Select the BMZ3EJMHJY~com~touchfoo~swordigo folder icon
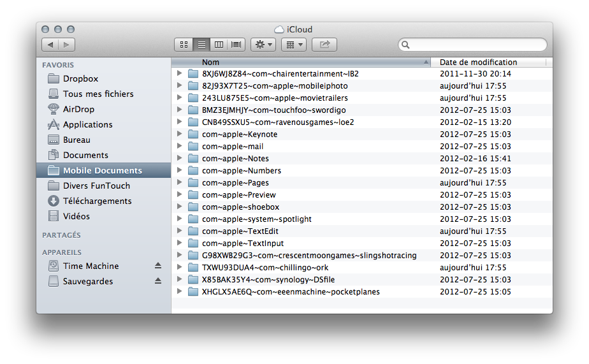Viewport: 589px width, 364px height. pyautogui.click(x=193, y=110)
